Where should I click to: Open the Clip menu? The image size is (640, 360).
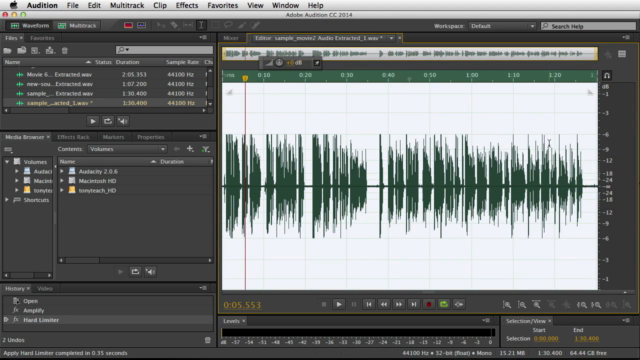tap(160, 5)
